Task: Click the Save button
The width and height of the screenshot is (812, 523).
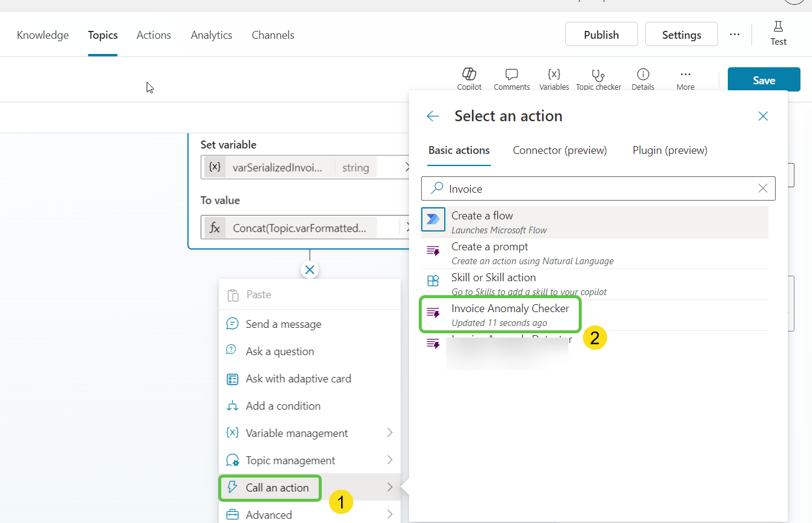Action: 764,80
